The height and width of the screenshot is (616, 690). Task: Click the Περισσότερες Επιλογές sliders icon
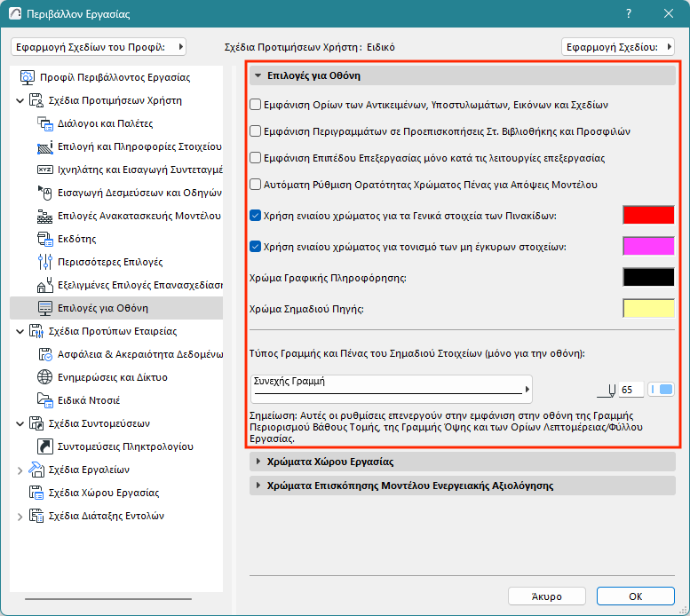[x=45, y=262]
